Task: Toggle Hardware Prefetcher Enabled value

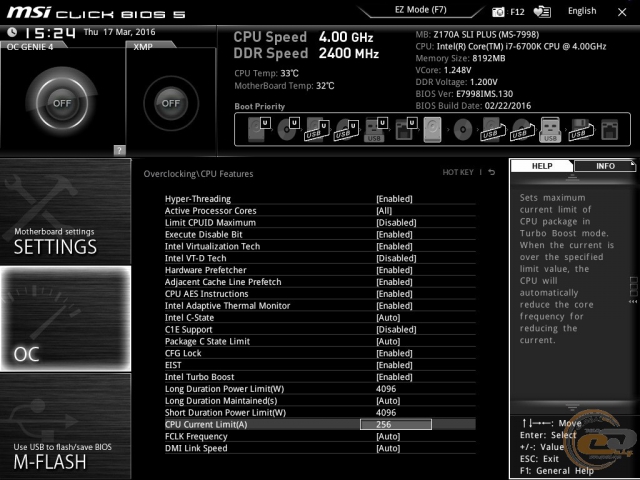Action: click(394, 270)
